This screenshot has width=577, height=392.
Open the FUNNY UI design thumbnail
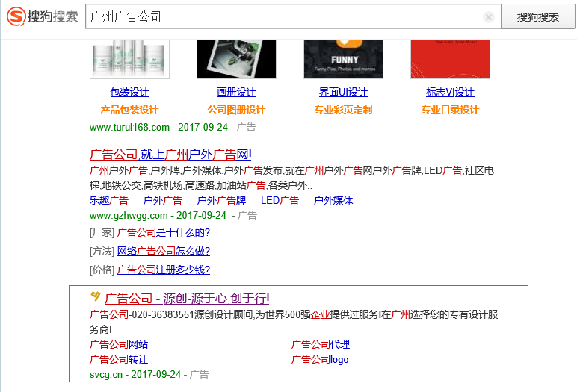point(343,59)
